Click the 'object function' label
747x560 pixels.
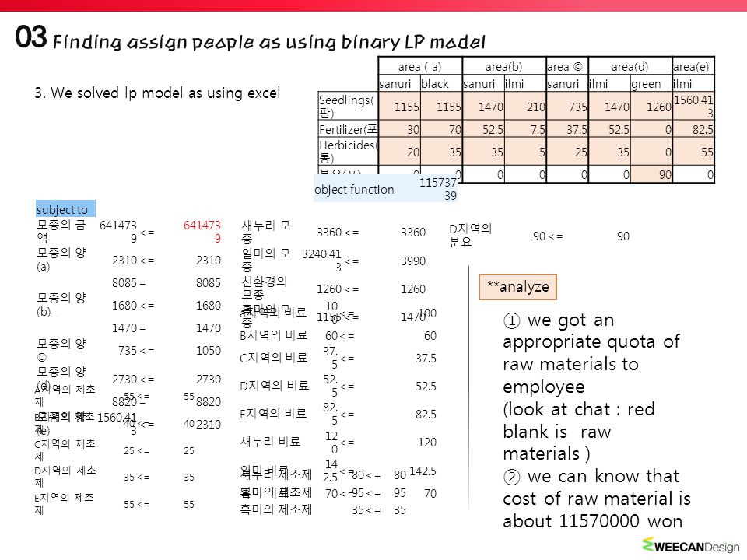(x=354, y=190)
